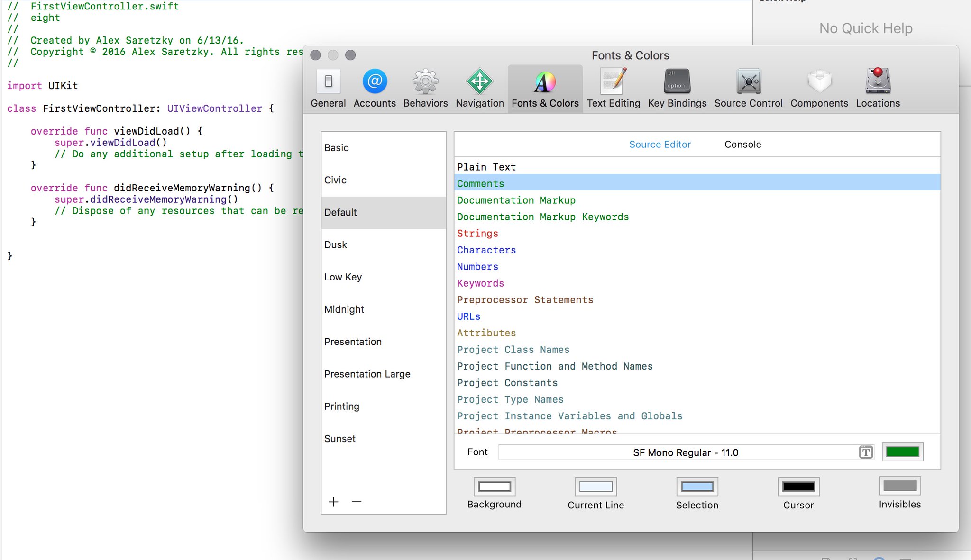Open the green syntax color swatch
Screen dimensions: 971x560
coord(902,452)
